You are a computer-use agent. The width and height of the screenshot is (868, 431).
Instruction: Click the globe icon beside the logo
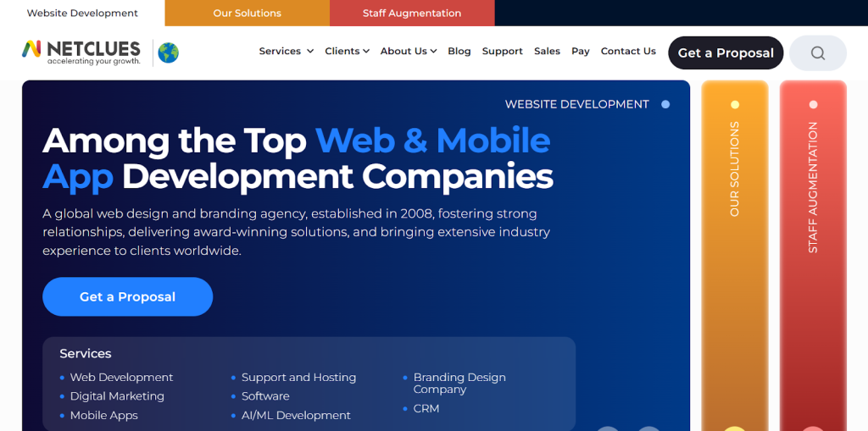[169, 52]
